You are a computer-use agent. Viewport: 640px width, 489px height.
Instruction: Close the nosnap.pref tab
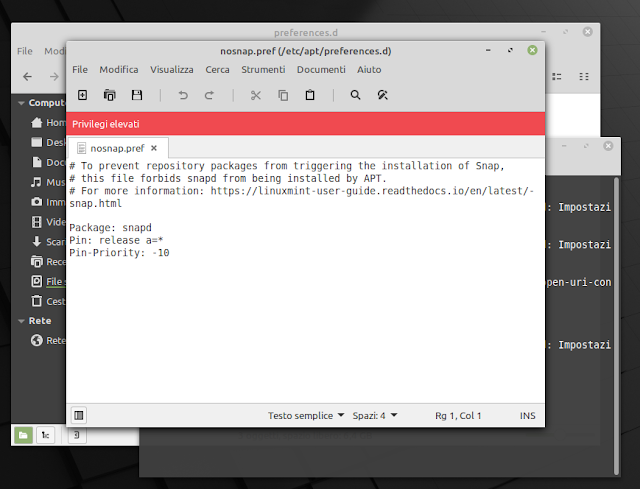click(x=154, y=148)
